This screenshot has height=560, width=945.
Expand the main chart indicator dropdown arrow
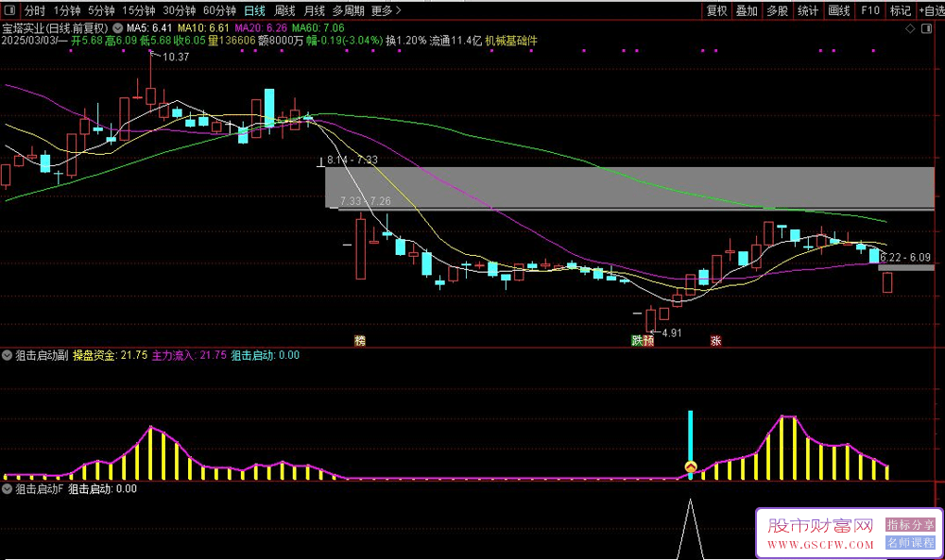coord(117,27)
